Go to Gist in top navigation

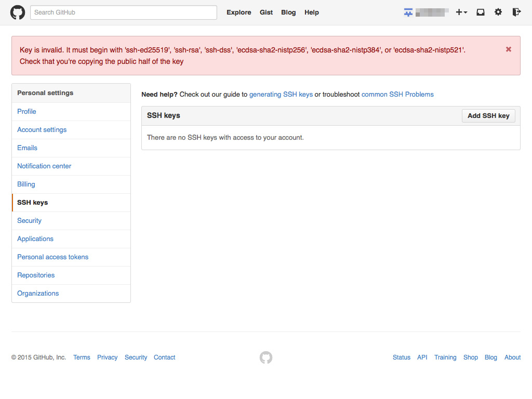[267, 12]
